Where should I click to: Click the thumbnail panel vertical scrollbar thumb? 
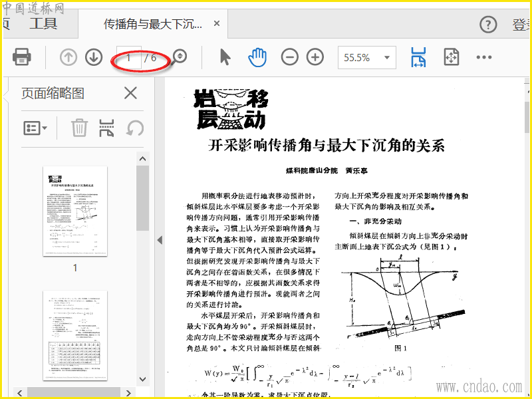pos(142,198)
